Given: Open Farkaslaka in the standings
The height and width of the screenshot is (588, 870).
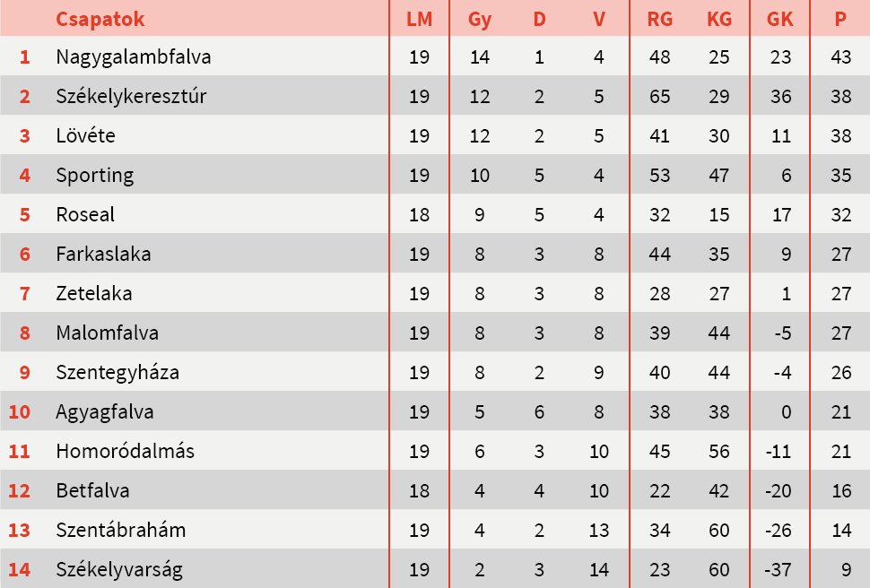Looking at the screenshot, I should tap(103, 255).
